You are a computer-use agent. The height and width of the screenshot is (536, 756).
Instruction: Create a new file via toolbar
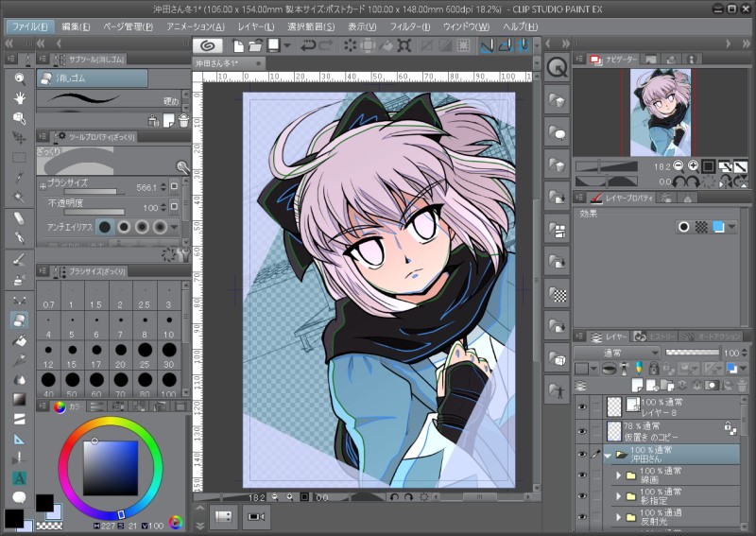(x=238, y=45)
